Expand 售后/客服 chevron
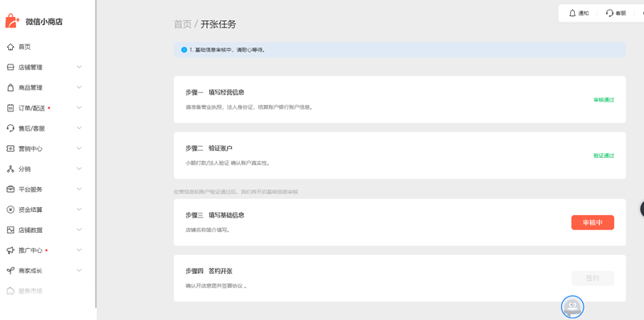 (x=79, y=128)
